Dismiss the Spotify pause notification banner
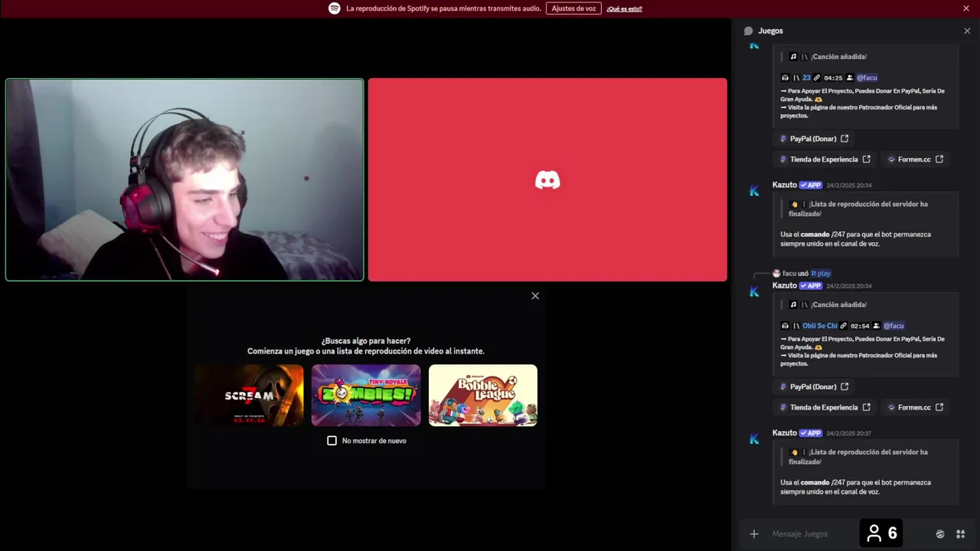The width and height of the screenshot is (980, 551). [x=966, y=8]
